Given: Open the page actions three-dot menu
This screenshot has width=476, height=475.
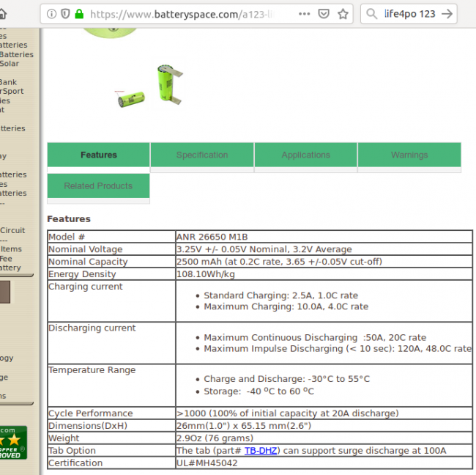Looking at the screenshot, I should coord(304,14).
